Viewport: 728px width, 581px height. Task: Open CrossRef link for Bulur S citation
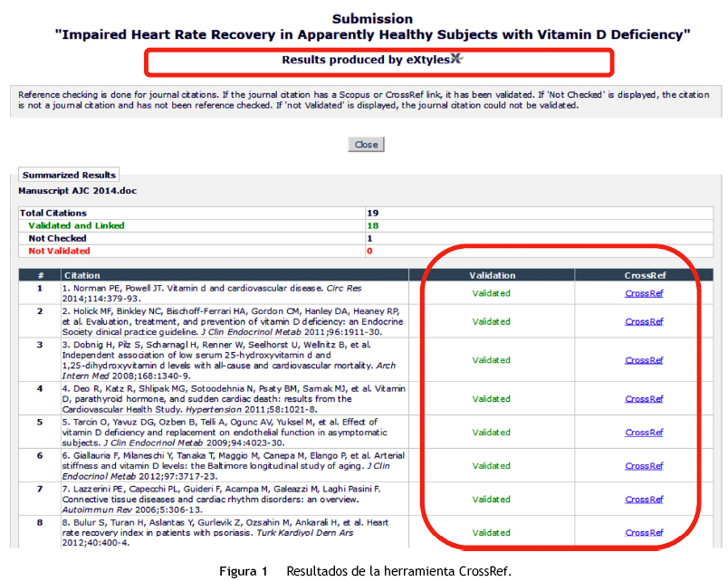coord(644,533)
